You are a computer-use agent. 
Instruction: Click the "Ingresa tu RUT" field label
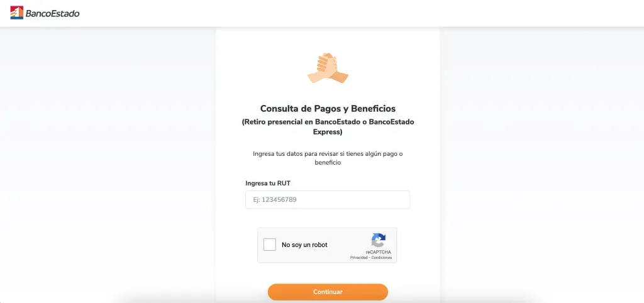pyautogui.click(x=268, y=183)
